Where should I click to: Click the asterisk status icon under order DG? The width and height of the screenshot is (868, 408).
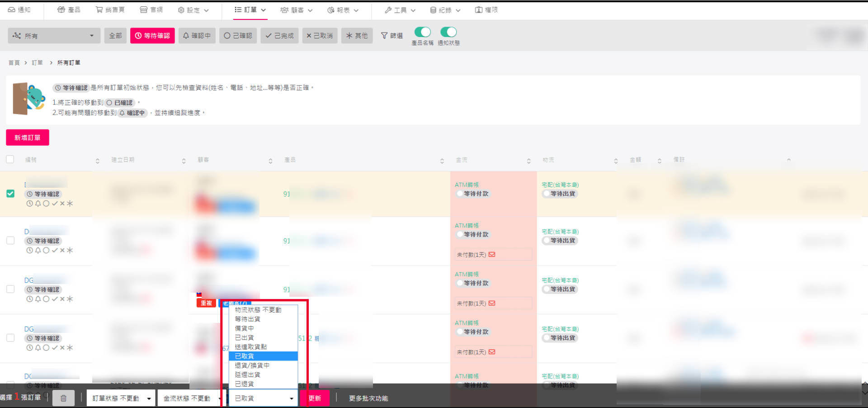pyautogui.click(x=71, y=299)
